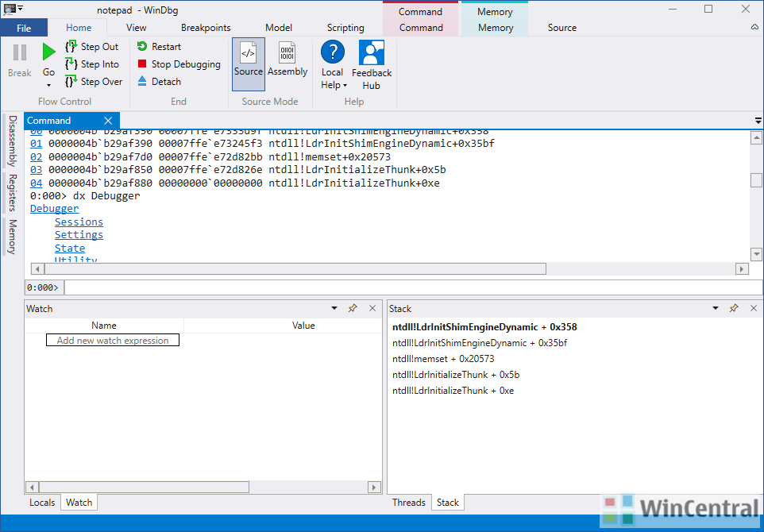
Task: Select LdrInitializeThunk + 0x5b stack frame
Action: pyautogui.click(x=456, y=375)
